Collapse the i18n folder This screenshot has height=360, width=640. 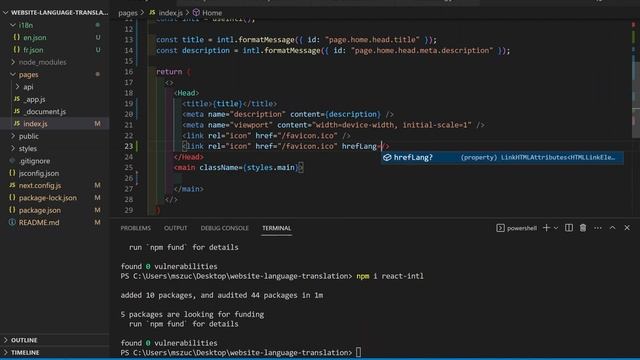click(x=13, y=25)
